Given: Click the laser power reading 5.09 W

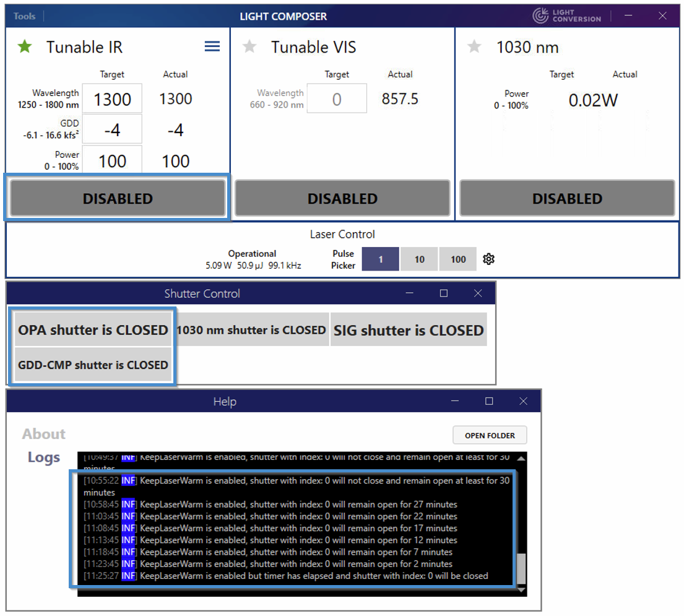Looking at the screenshot, I should click(219, 266).
